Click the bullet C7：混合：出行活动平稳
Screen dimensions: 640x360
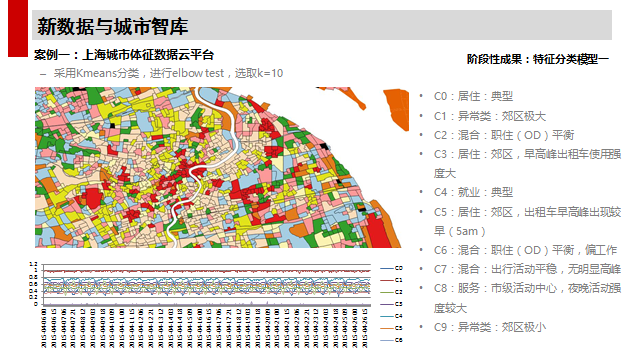(x=527, y=269)
